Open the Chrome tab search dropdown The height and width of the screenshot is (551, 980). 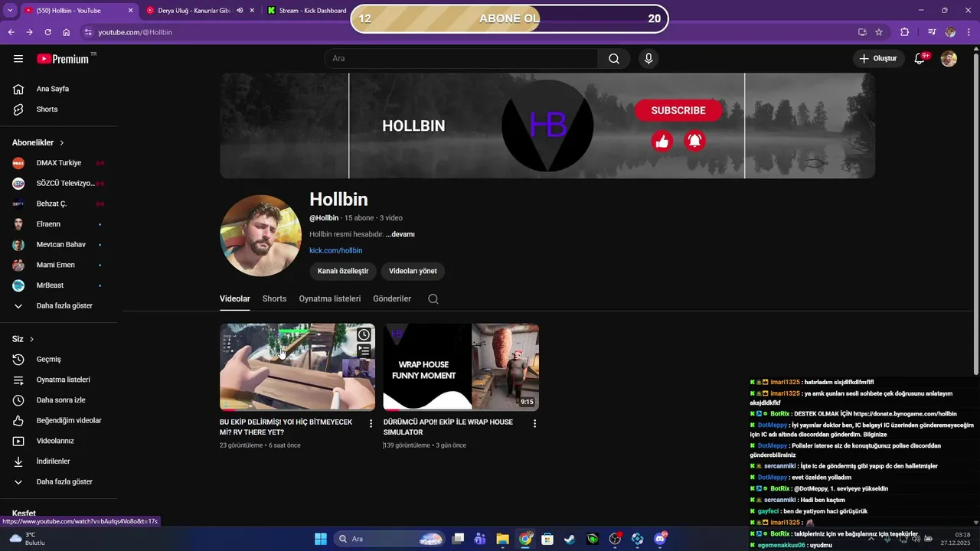(9, 11)
